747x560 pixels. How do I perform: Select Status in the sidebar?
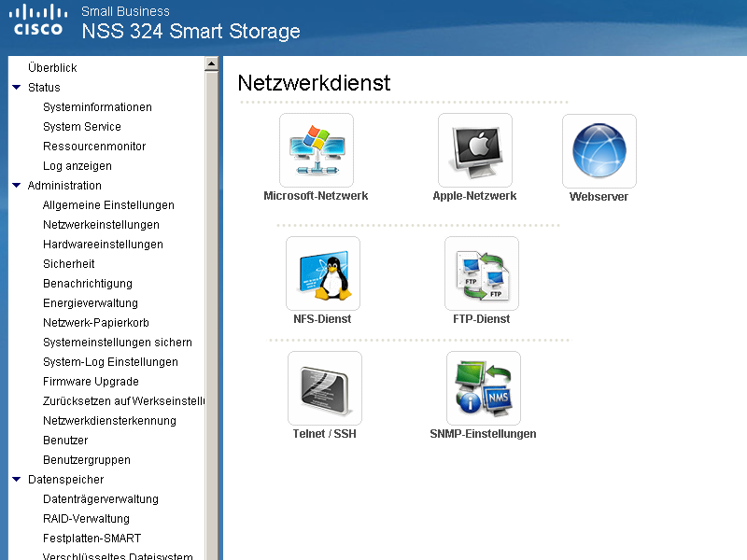tap(44, 88)
